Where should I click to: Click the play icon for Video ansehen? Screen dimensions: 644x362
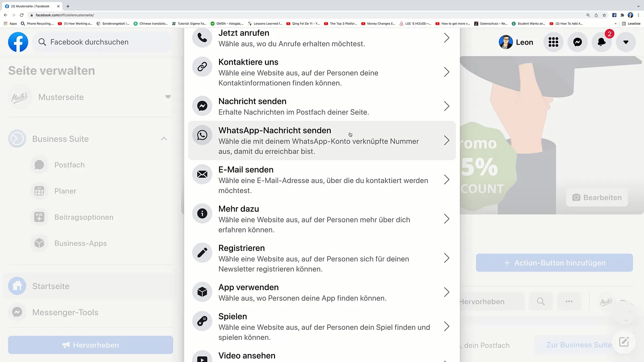coord(202,357)
